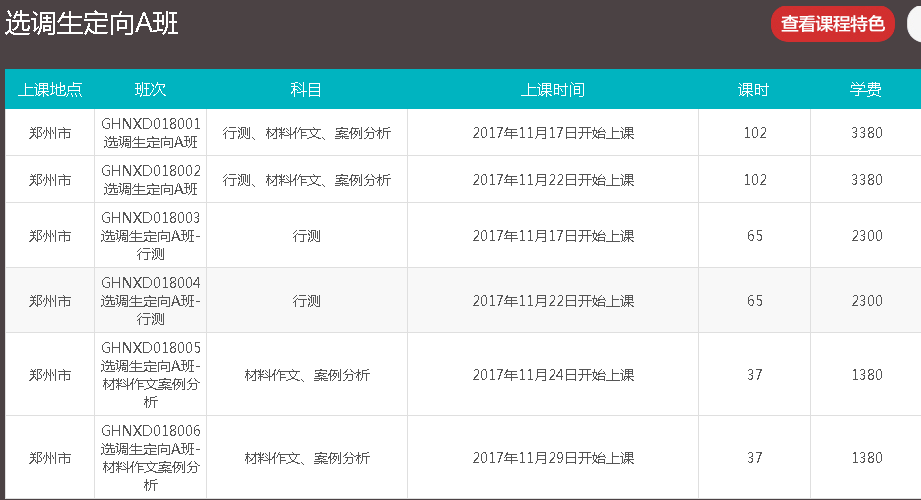Viewport: 921px width, 500px height.
Task: Select class GHNXD018002 选调生定向A班 cell
Action: [150, 180]
